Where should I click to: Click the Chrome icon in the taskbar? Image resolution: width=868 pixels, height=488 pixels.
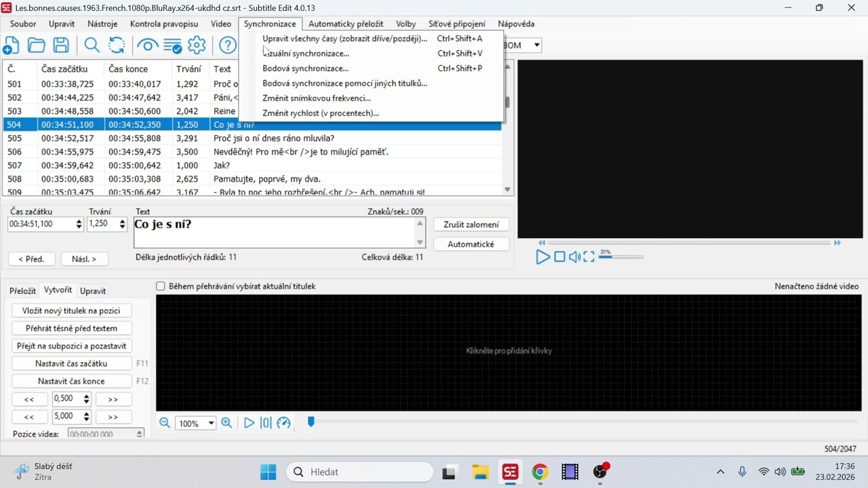(x=540, y=472)
